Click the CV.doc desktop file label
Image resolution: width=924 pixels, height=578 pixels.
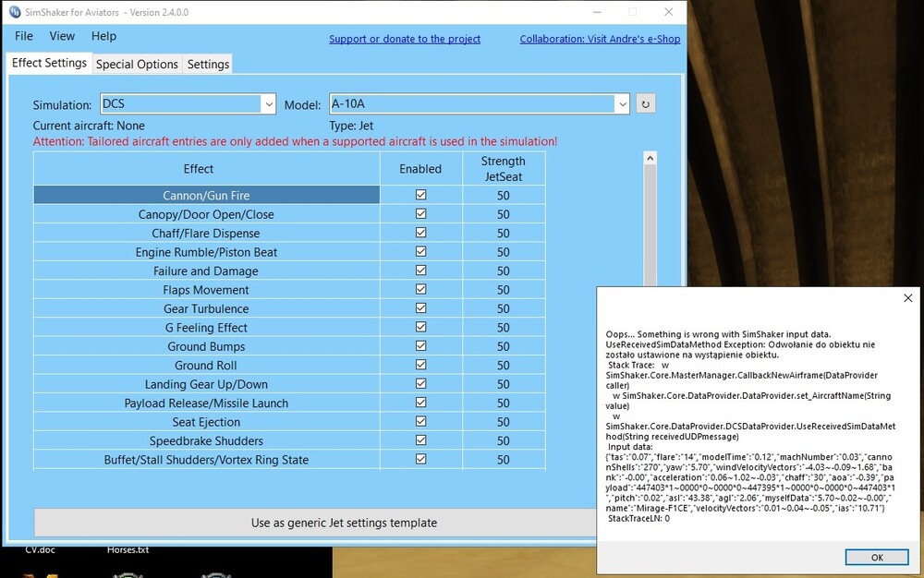40,549
